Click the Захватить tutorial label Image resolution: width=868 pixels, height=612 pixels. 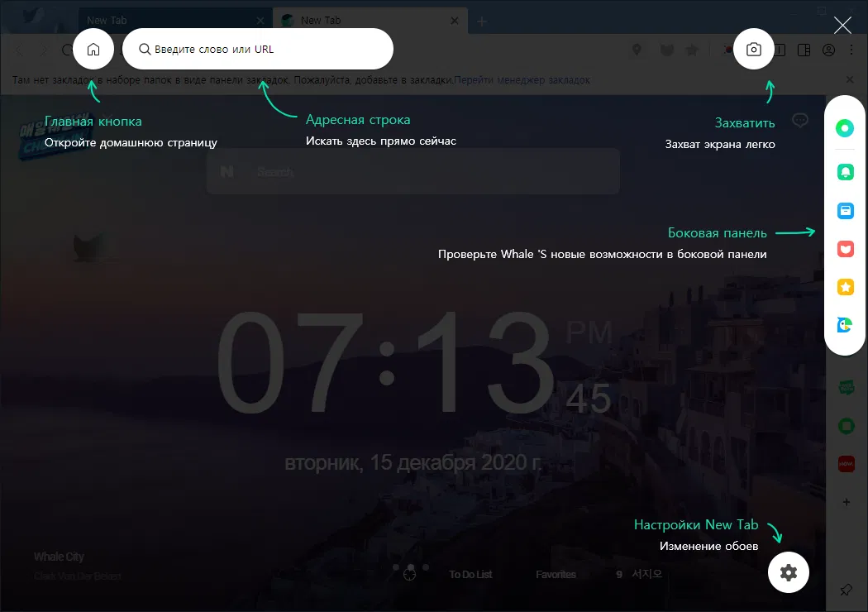click(745, 123)
